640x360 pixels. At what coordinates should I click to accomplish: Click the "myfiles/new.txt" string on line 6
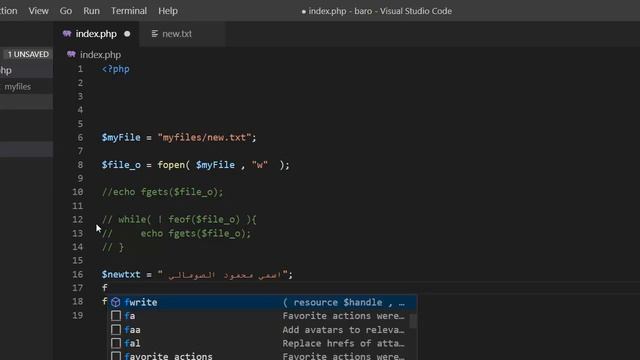[x=204, y=138]
